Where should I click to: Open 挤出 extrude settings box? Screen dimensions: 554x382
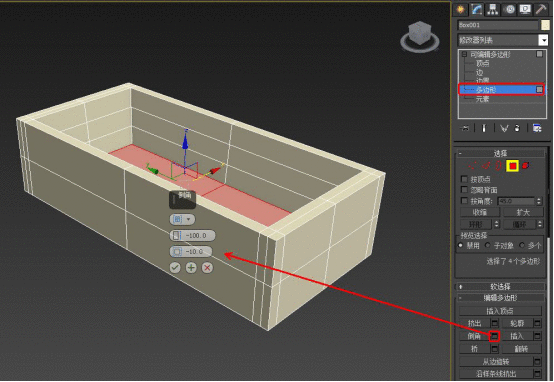click(x=495, y=323)
